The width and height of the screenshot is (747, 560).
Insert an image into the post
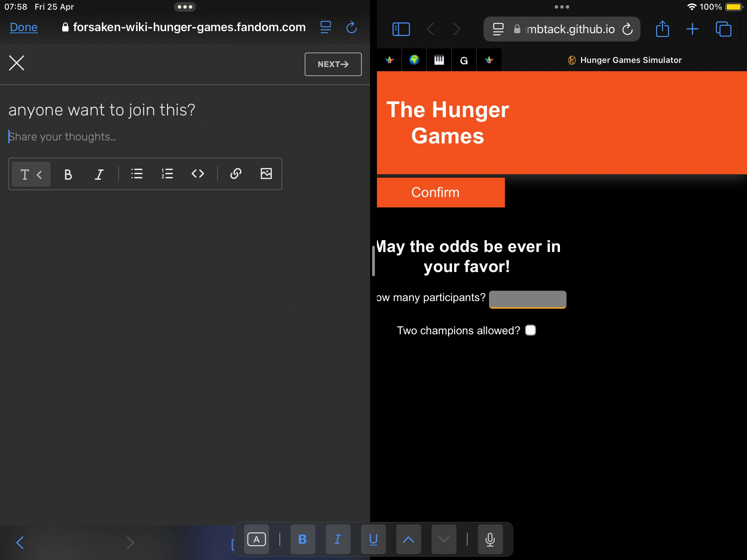[266, 174]
